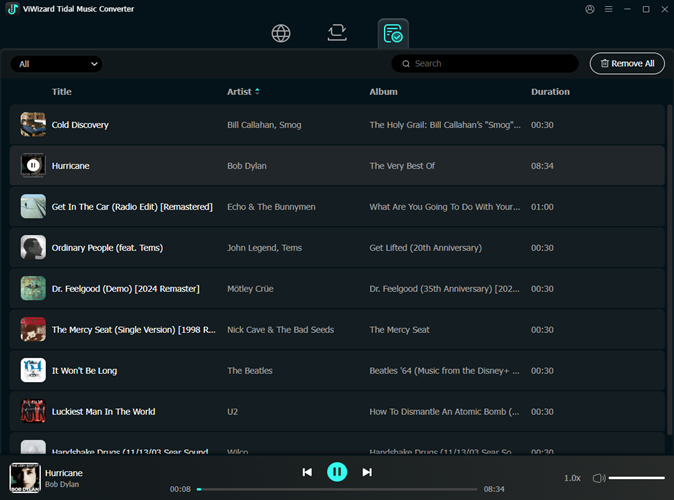The image size is (674, 500).
Task: Select The Mercy Seat (Single Version) title
Action: point(134,330)
